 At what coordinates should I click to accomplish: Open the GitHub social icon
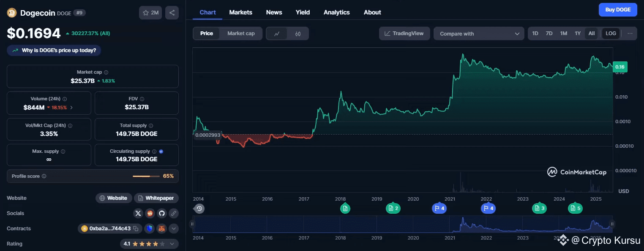click(x=162, y=213)
